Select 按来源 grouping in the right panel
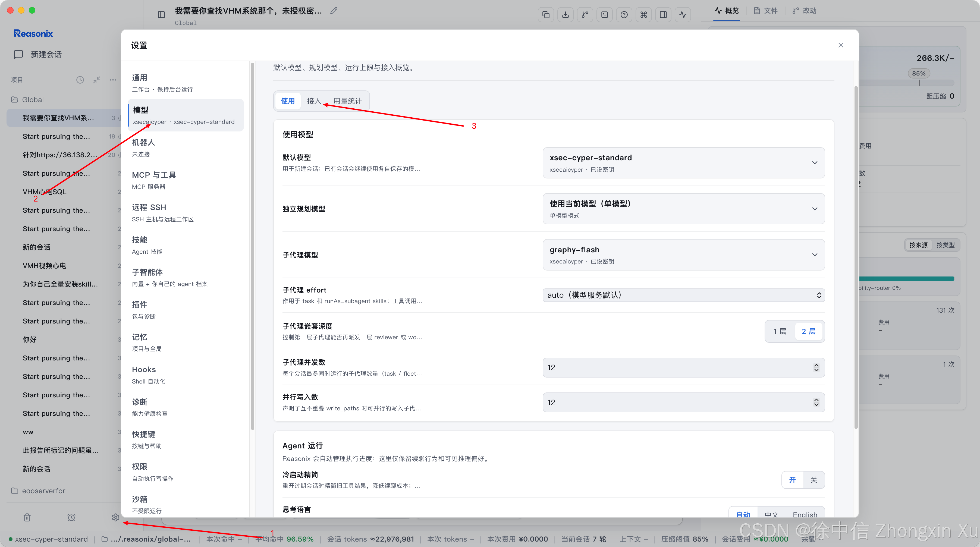Image resolution: width=980 pixels, height=547 pixels. (x=918, y=245)
